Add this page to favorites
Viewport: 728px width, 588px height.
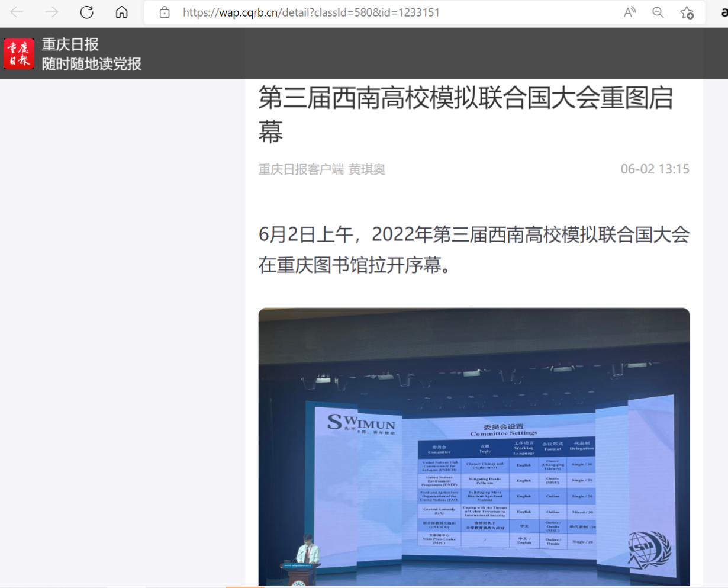[x=687, y=12]
